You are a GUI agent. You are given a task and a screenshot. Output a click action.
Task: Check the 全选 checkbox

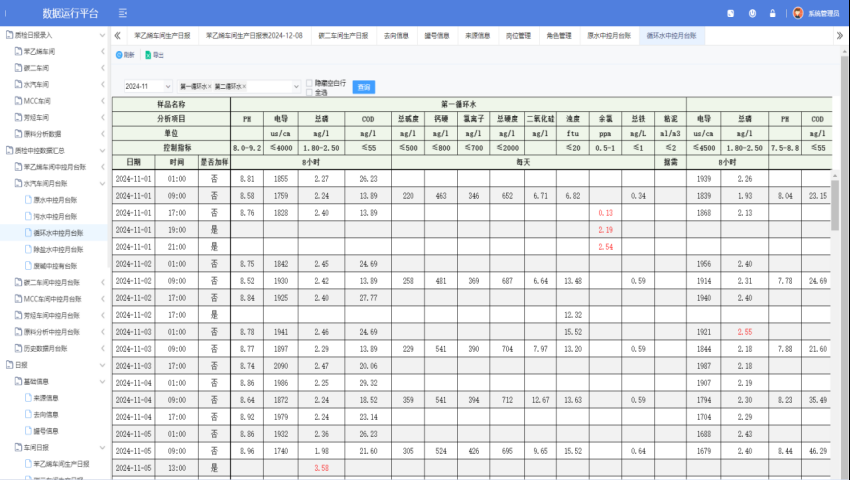coord(309,93)
